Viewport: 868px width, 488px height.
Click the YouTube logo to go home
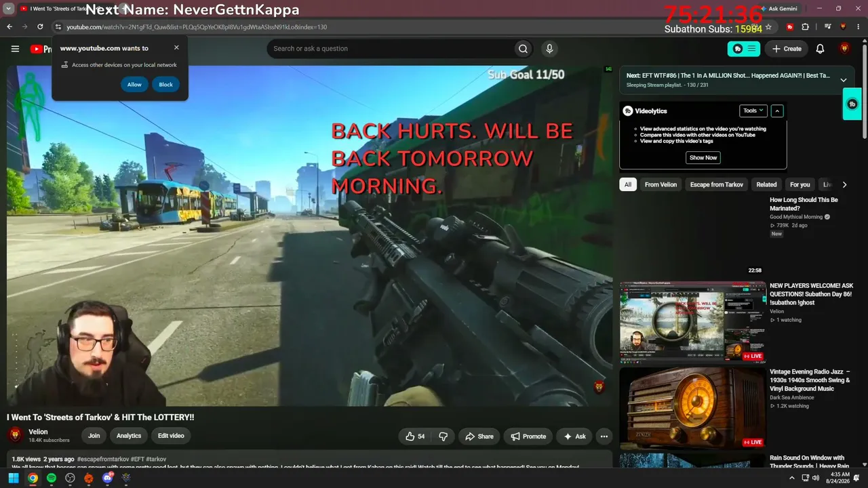[x=41, y=49]
